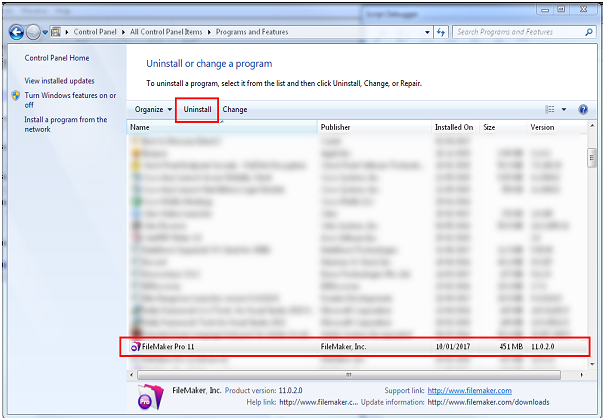Click vertical scrollbar thumb in program list

tap(592, 158)
